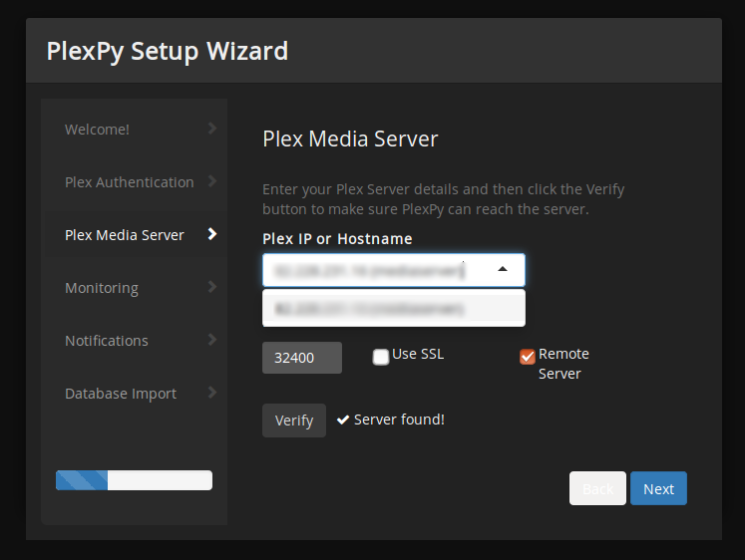The height and width of the screenshot is (560, 745).
Task: Click the chevron beside Notifications
Action: point(212,340)
